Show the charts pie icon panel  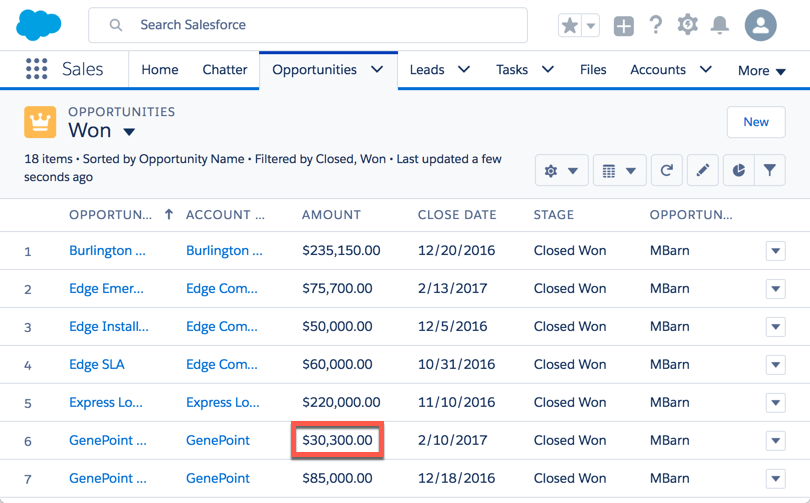[739, 170]
